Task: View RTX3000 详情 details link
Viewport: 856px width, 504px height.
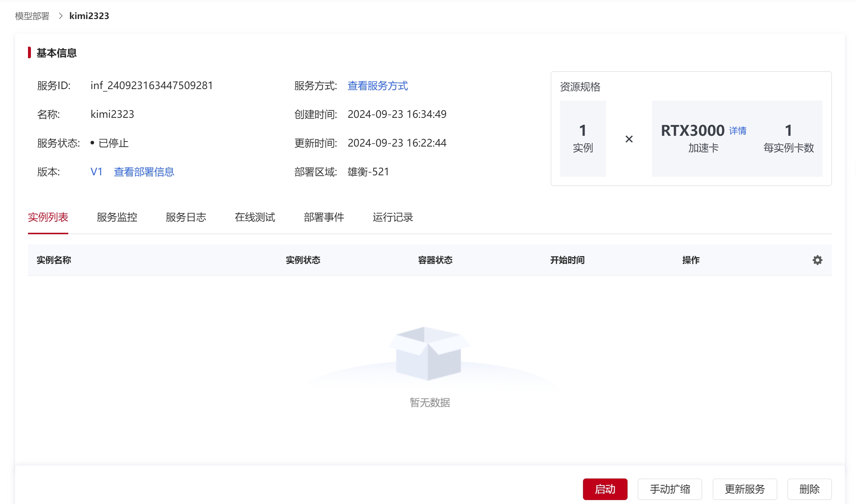Action: point(737,131)
